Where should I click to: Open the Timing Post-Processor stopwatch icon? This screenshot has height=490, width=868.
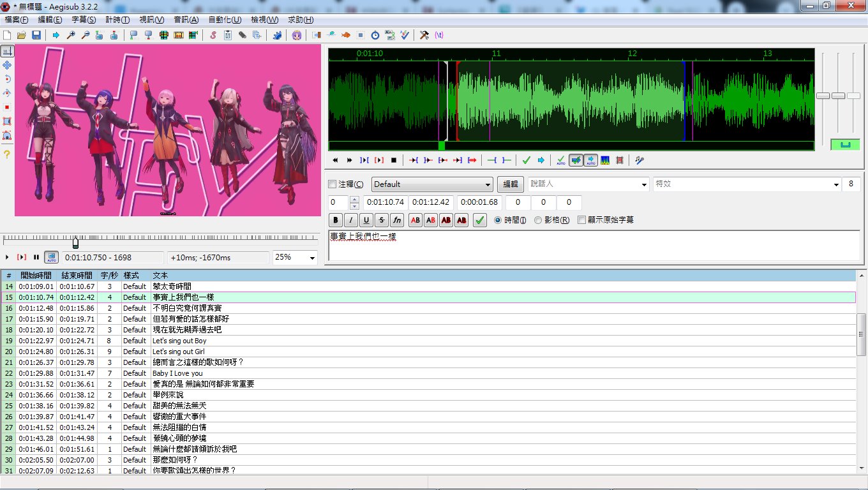coord(375,35)
